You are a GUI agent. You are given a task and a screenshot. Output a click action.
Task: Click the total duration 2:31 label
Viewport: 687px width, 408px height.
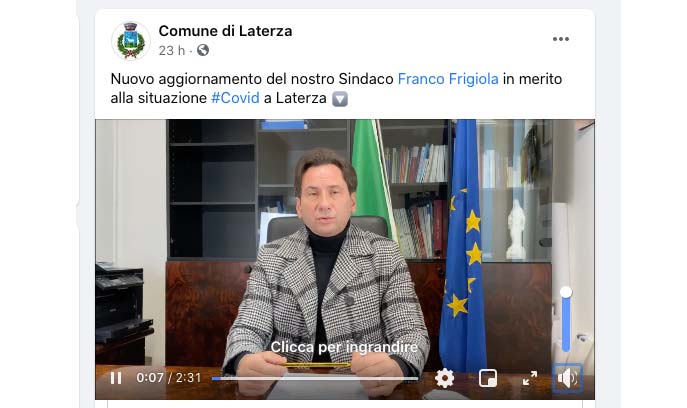(x=188, y=378)
